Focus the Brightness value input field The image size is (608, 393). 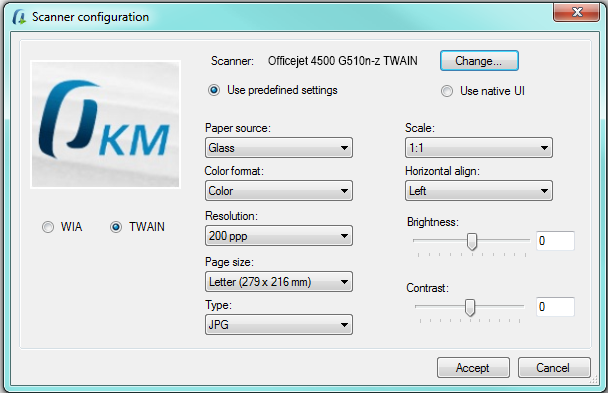tap(555, 241)
